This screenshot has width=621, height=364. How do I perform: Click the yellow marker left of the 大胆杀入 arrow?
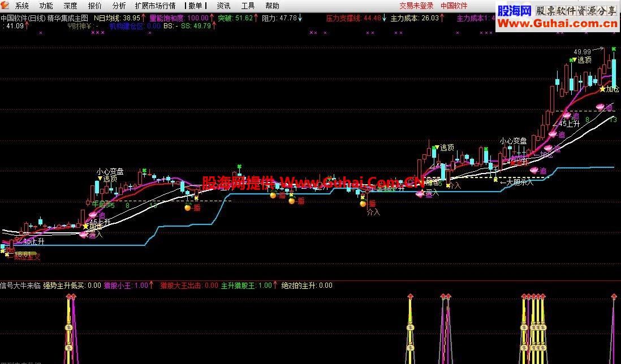(495, 180)
